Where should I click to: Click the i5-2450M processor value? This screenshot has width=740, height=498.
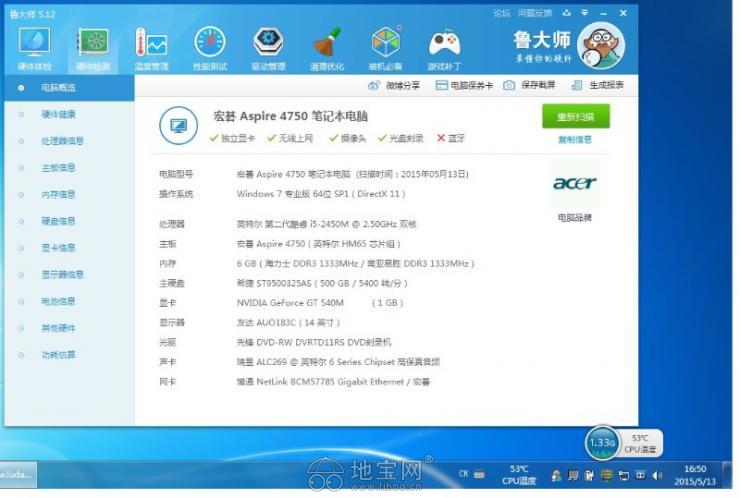[x=326, y=224]
